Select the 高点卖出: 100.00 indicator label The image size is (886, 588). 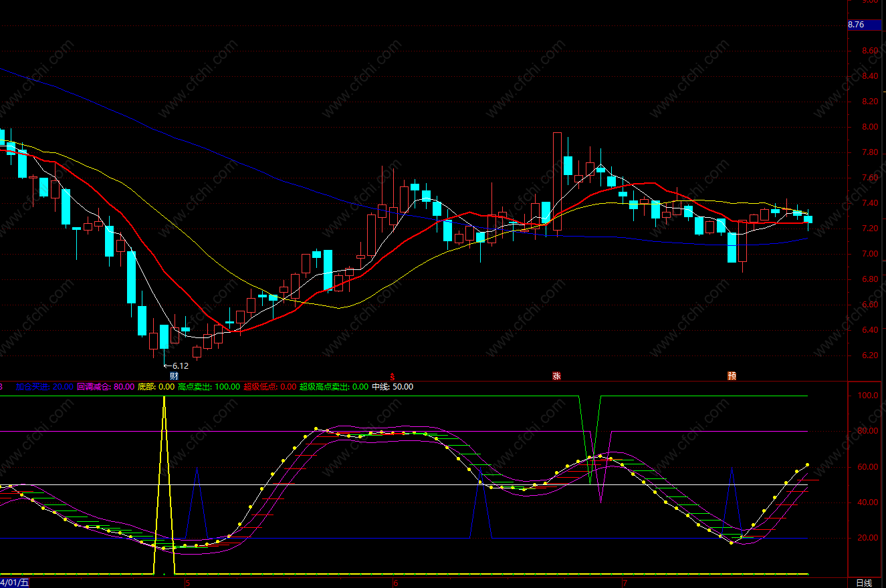click(x=209, y=386)
